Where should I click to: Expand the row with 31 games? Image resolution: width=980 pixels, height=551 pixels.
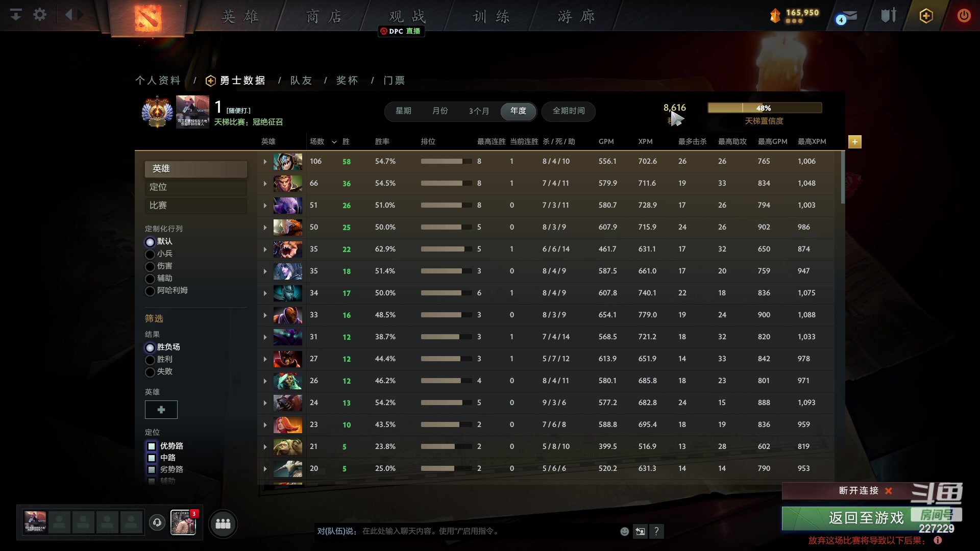[265, 337]
